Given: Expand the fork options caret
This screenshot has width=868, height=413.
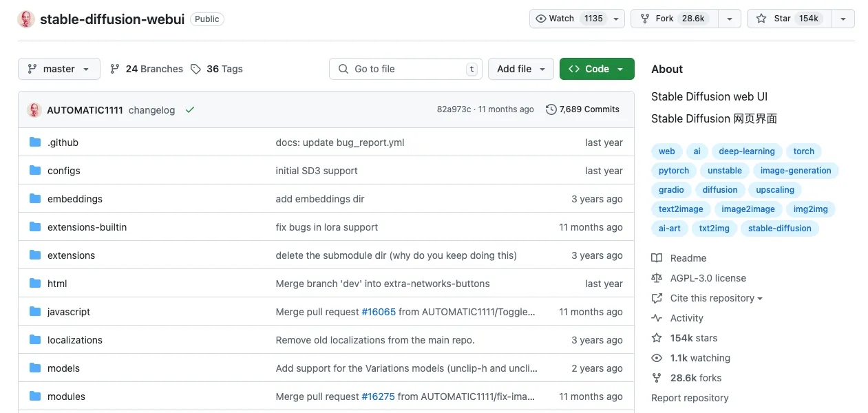Looking at the screenshot, I should coord(729,19).
